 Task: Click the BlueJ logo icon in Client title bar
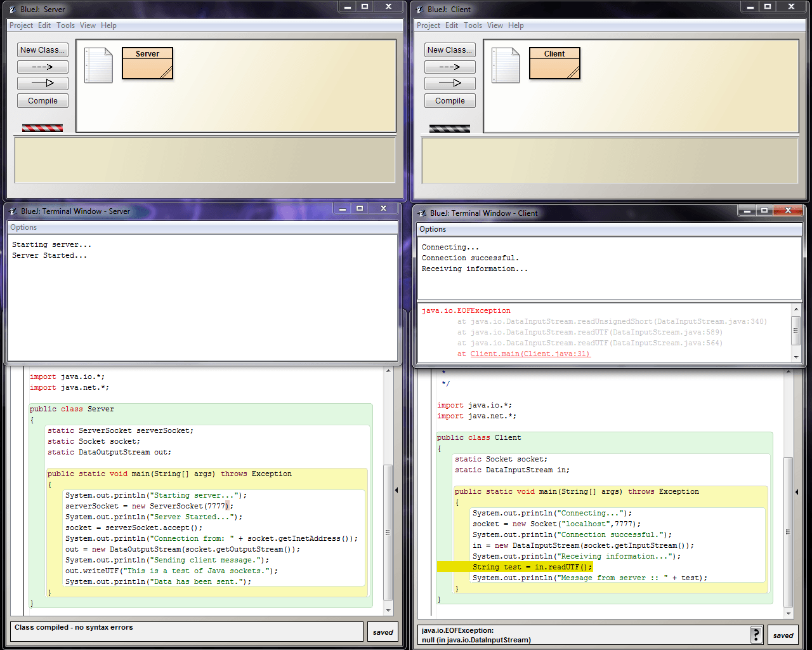419,10
